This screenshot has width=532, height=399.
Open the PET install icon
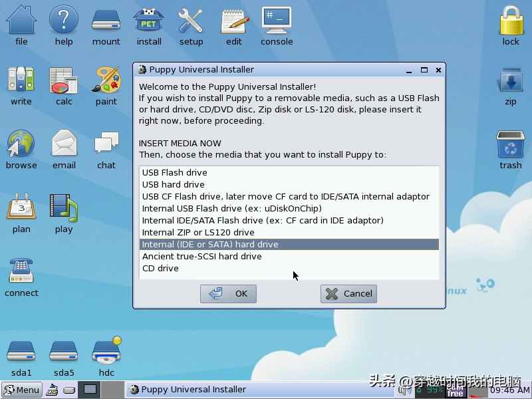pyautogui.click(x=148, y=21)
